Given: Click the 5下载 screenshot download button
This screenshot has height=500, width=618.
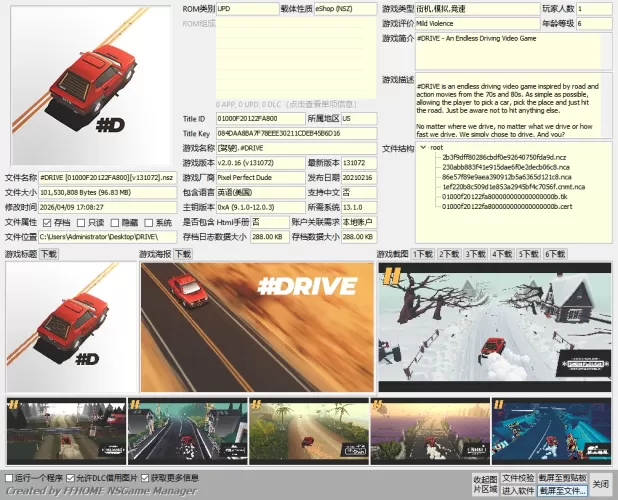Looking at the screenshot, I should tap(529, 254).
